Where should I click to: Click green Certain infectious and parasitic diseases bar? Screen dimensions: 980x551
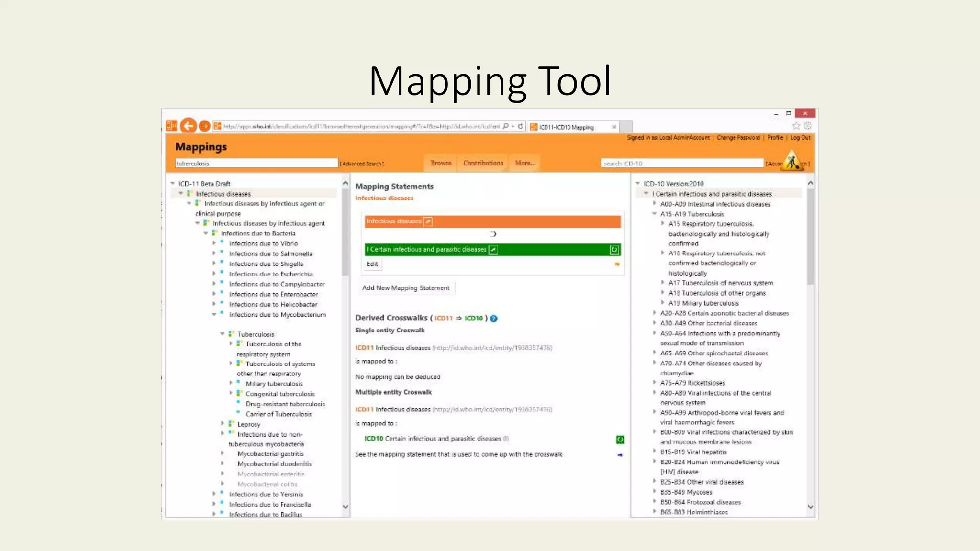[x=492, y=250]
